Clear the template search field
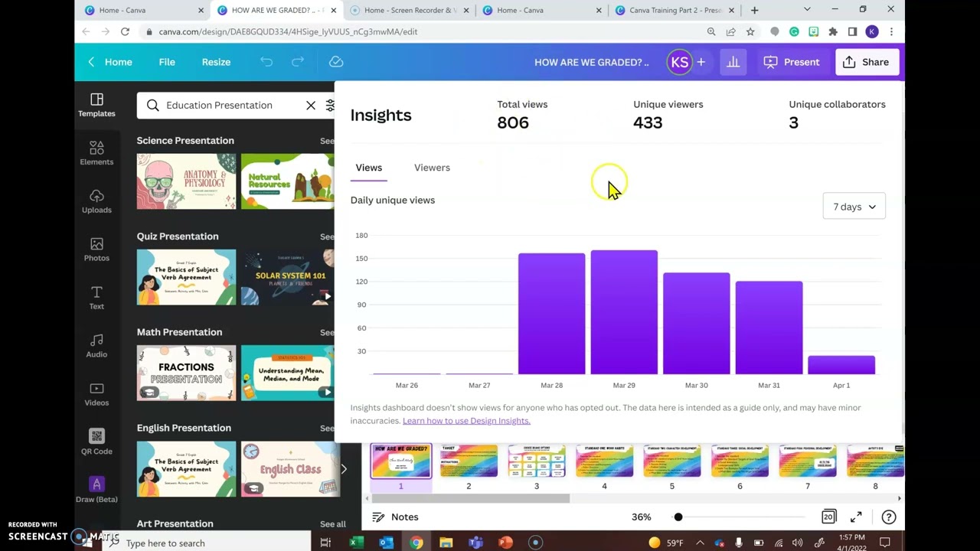This screenshot has height=551, width=980. coord(311,105)
